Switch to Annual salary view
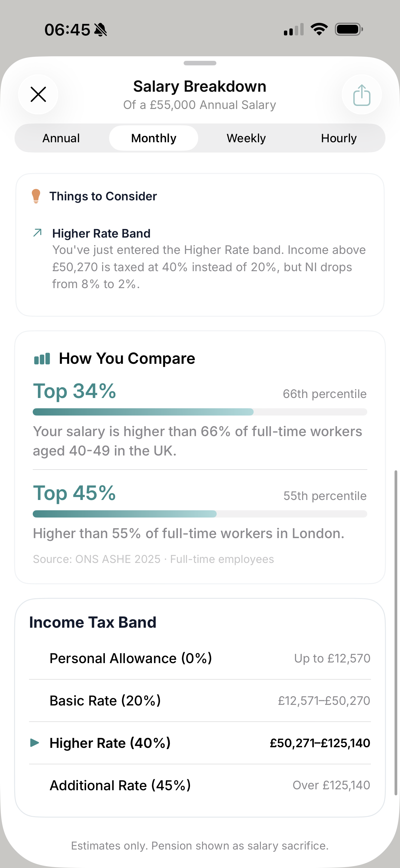 tap(61, 138)
